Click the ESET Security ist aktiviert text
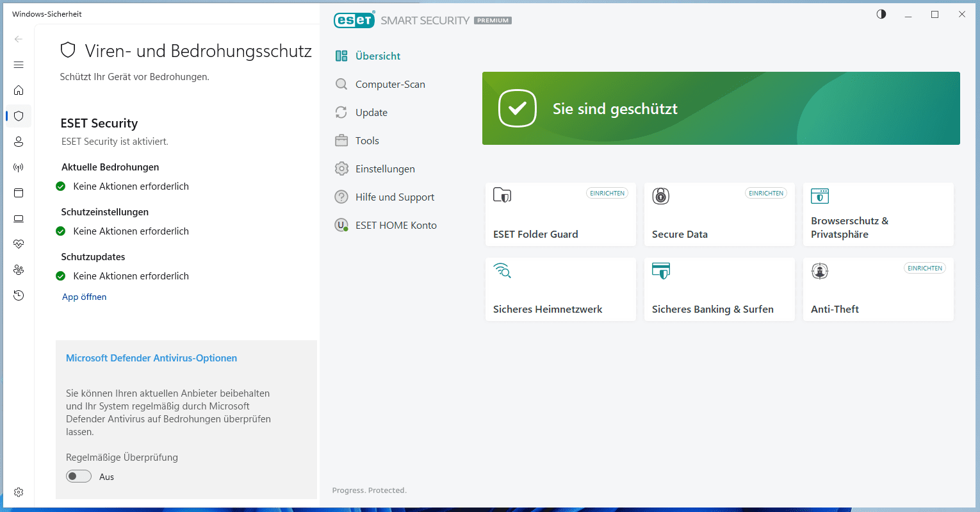Viewport: 980px width, 512px height. pos(115,141)
